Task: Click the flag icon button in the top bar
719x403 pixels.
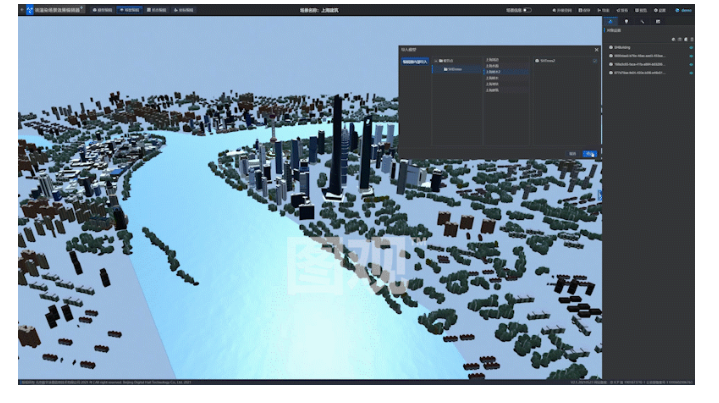Action: [603, 10]
